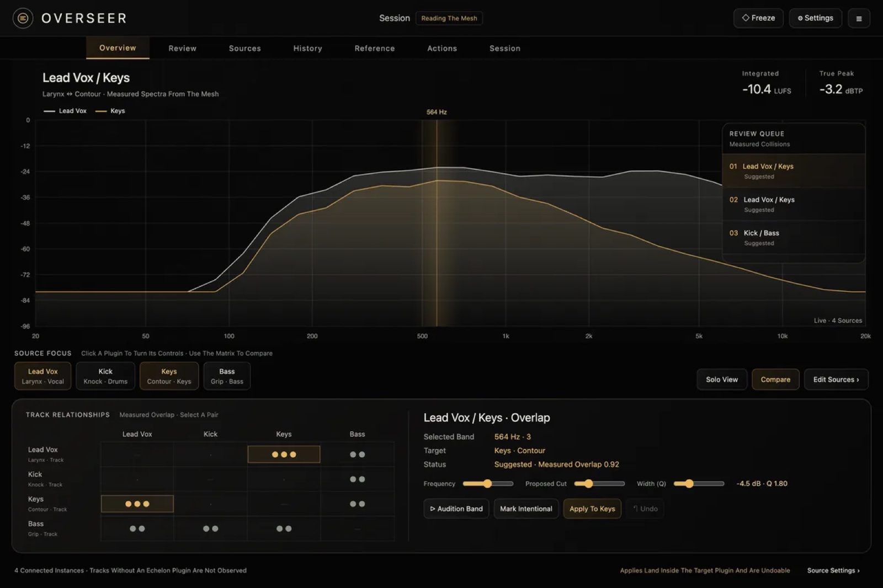Toggle the Keys Contour source focus
This screenshot has height=588, width=883.
point(169,376)
